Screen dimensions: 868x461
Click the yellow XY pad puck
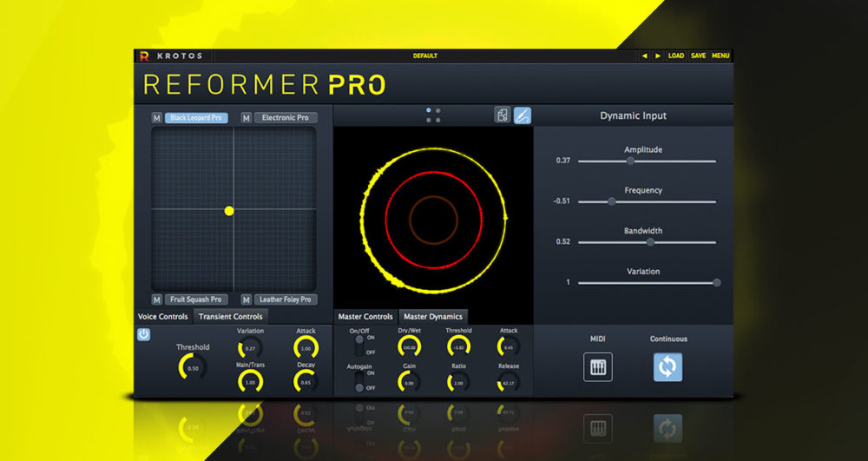click(229, 211)
